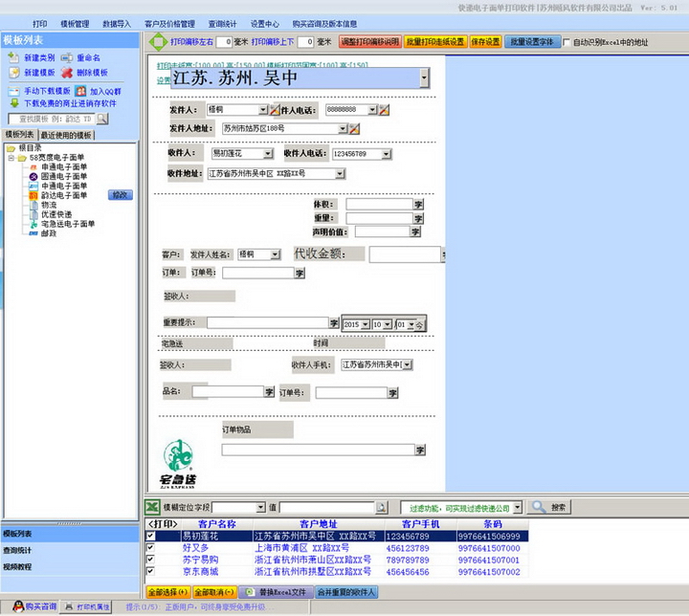The height and width of the screenshot is (616, 689).
Task: Open the 过滤功能 courier filter dropdown
Action: (517, 508)
